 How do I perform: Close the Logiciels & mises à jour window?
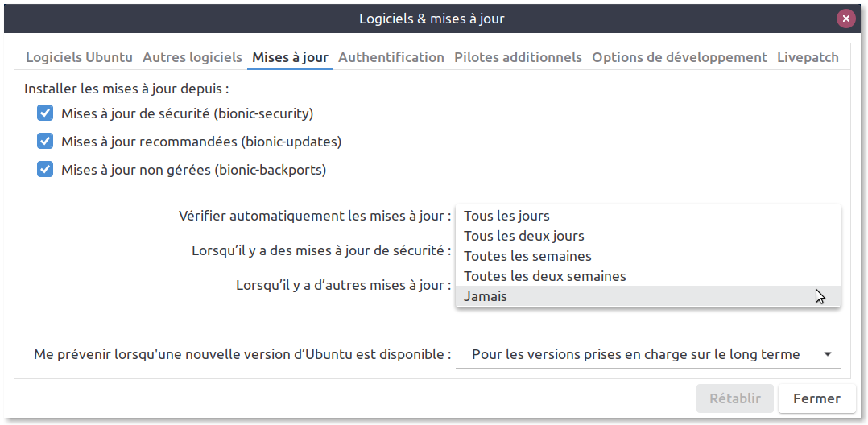pos(845,19)
